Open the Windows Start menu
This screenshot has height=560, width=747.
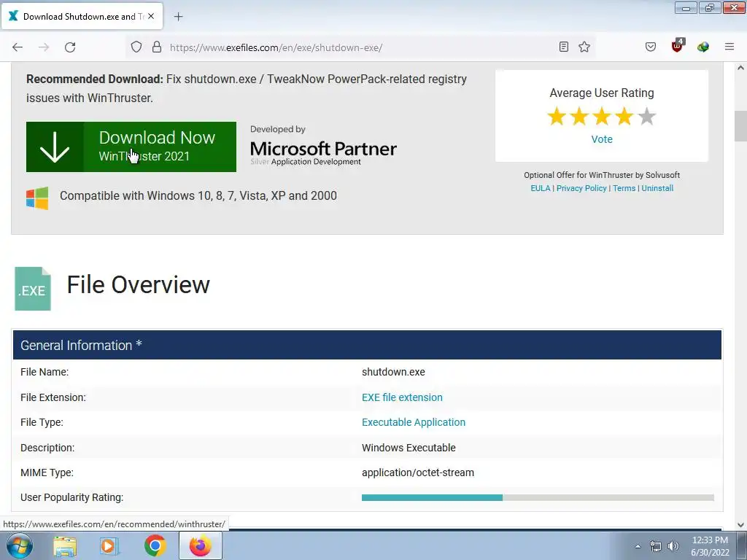point(20,545)
